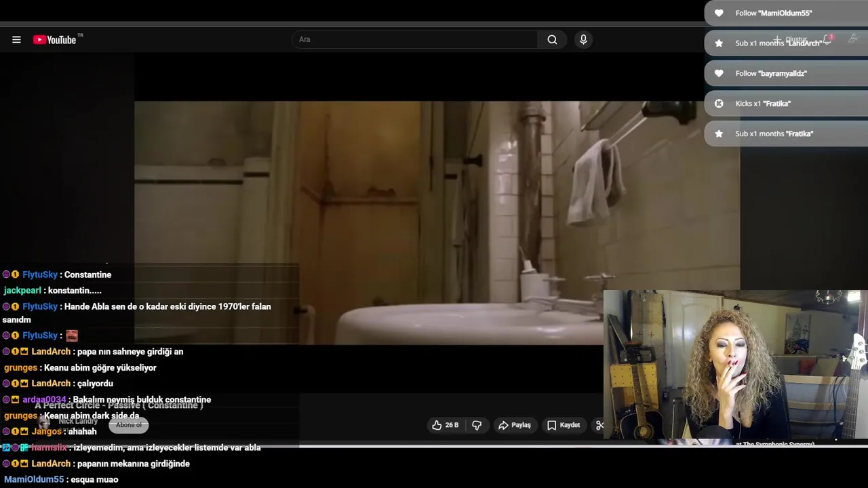Click the video player showing the bathroom scene
This screenshot has height=488, width=868.
coord(437,223)
